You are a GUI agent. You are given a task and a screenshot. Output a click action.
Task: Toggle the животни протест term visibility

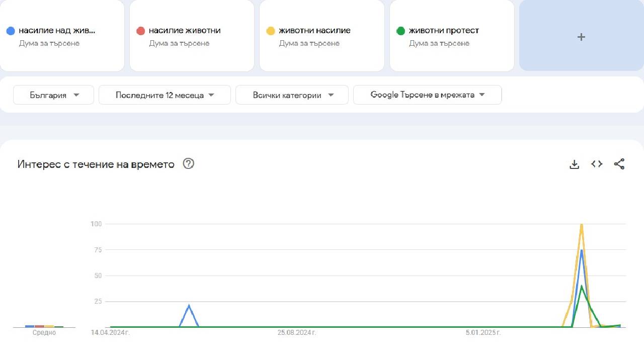click(451, 36)
